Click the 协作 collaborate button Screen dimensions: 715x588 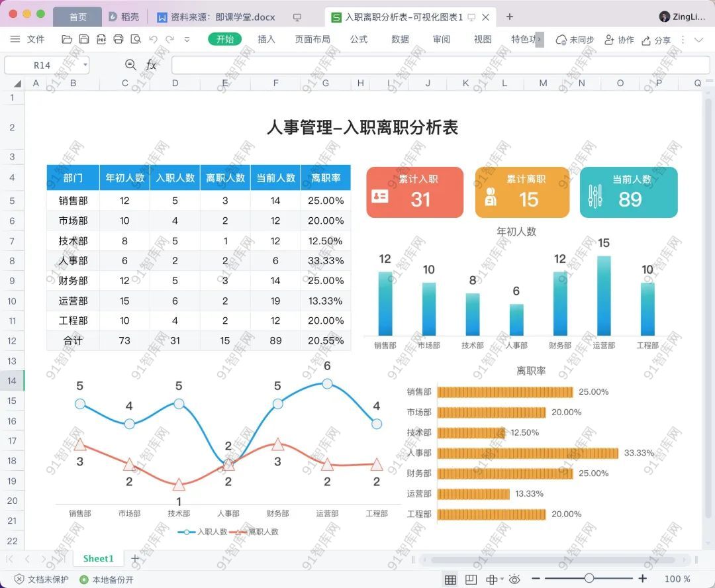pyautogui.click(x=619, y=40)
